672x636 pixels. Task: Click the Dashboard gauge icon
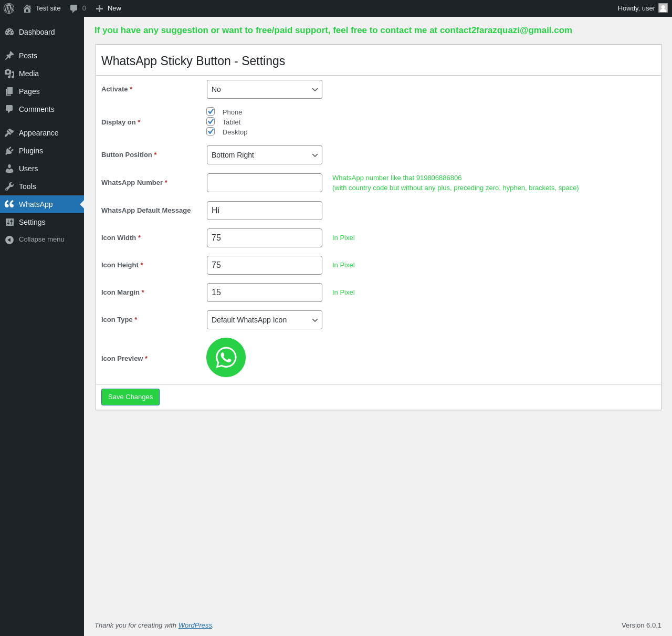9,32
